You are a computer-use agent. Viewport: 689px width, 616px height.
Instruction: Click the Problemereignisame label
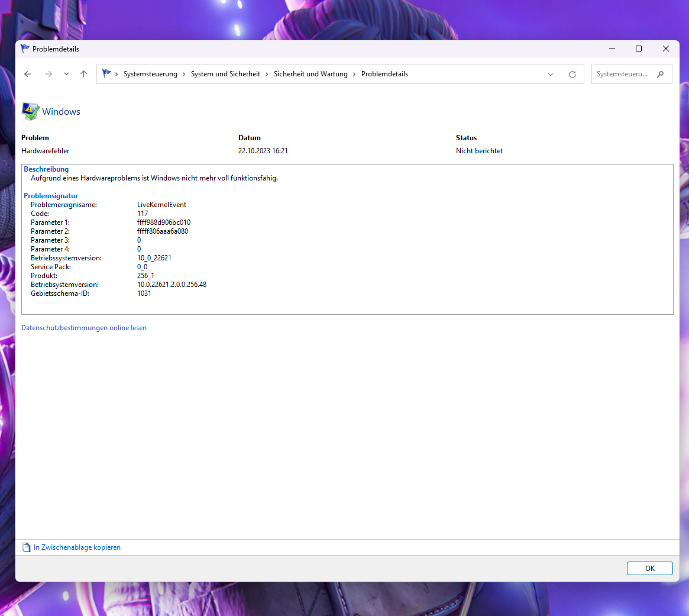[x=64, y=205]
